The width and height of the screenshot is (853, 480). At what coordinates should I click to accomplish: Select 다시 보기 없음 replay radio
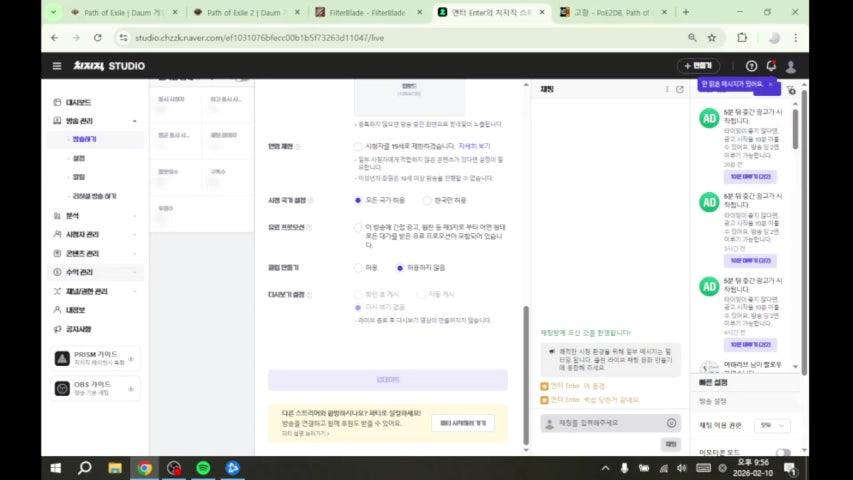357,307
